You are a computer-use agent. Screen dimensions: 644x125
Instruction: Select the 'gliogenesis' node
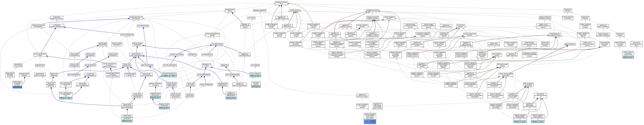(225, 65)
